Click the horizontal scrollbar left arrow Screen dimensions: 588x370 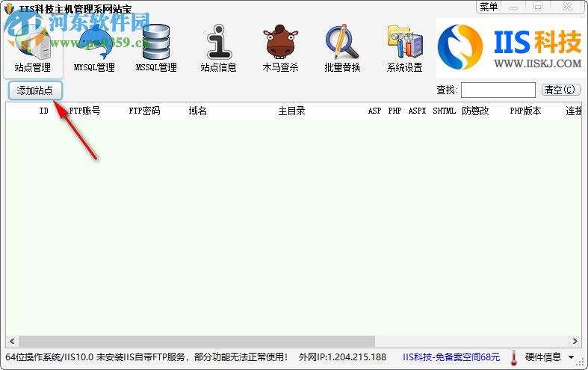[x=12, y=341]
